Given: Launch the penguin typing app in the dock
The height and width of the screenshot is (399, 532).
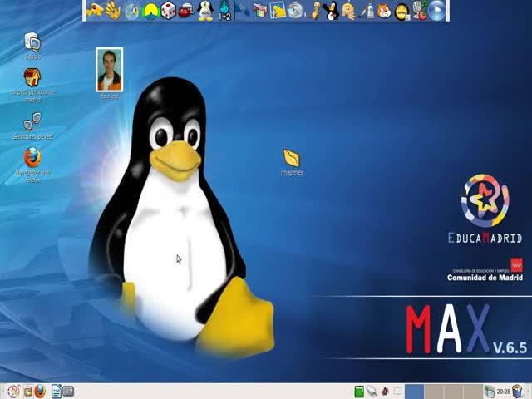Looking at the screenshot, I should click(x=205, y=11).
